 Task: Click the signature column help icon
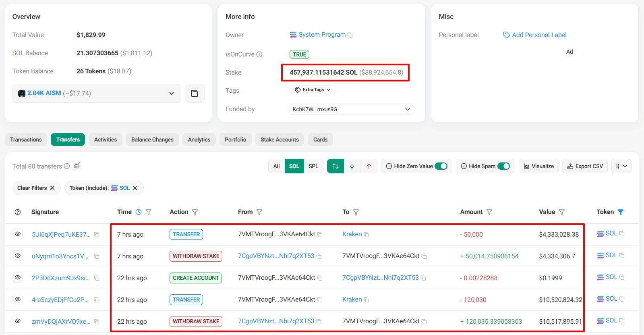click(x=18, y=212)
